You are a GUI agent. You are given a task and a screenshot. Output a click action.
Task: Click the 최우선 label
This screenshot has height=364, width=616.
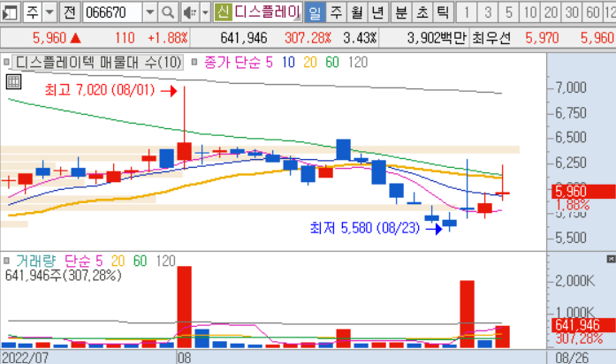(x=491, y=38)
